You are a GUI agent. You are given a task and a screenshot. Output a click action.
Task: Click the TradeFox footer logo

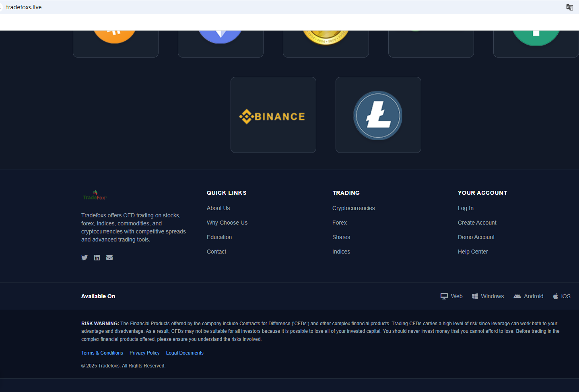point(95,195)
